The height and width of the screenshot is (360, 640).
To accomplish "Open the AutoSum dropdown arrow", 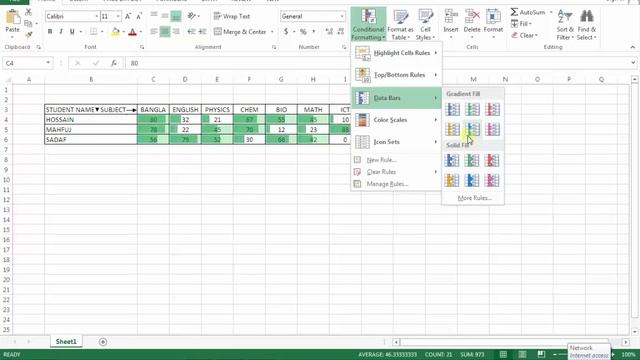I will (x=551, y=13).
